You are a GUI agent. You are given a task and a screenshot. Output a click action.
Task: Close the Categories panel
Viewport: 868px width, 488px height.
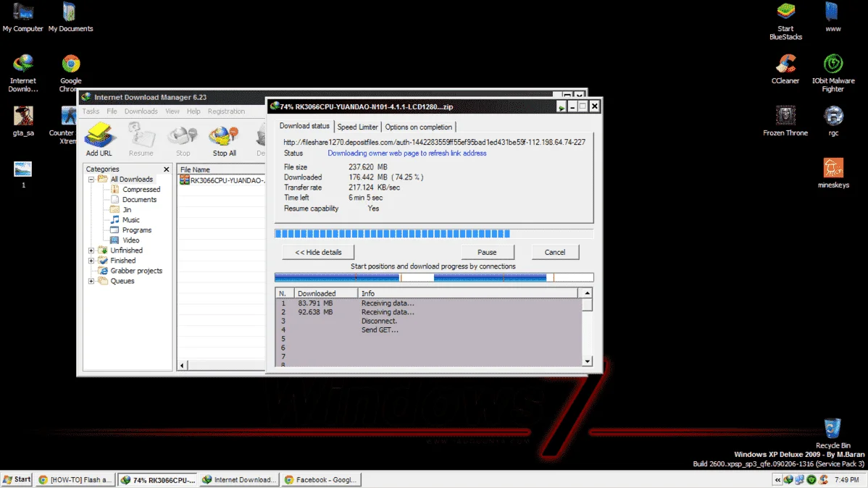(166, 169)
